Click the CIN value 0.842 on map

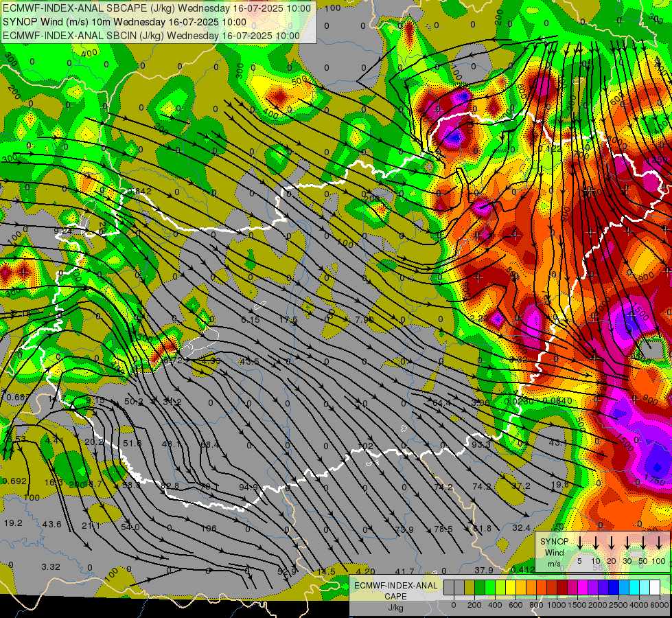[x=139, y=192]
